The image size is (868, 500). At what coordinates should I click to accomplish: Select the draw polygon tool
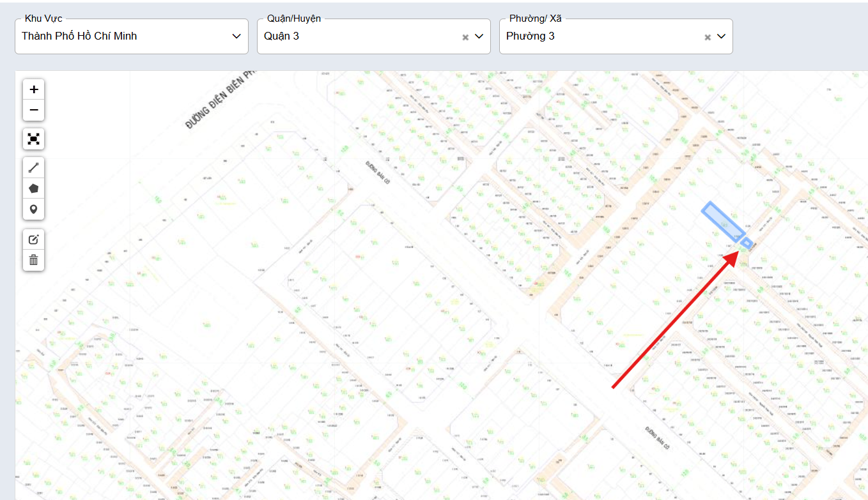[34, 188]
